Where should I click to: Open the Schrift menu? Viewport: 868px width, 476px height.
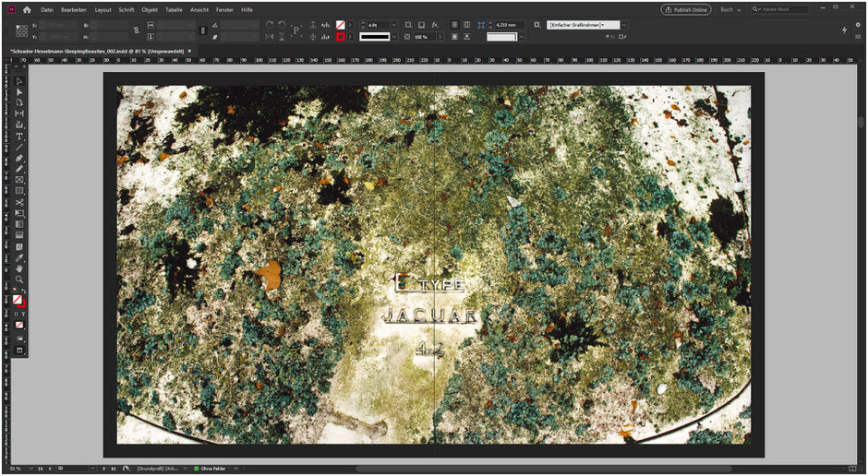(127, 10)
